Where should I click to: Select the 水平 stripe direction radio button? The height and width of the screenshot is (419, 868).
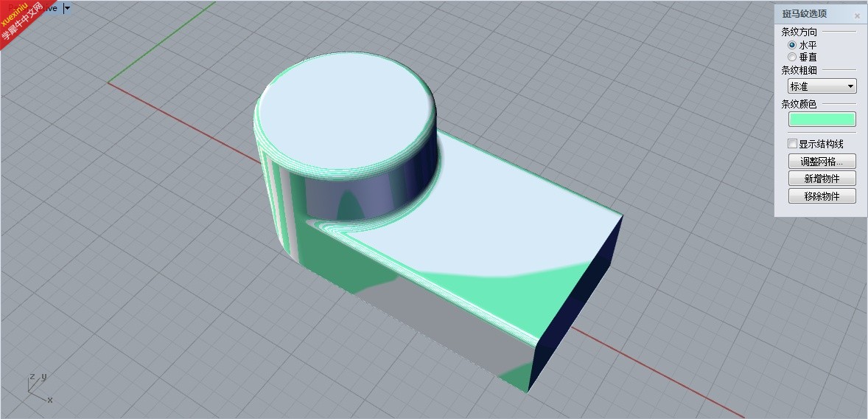tap(792, 46)
